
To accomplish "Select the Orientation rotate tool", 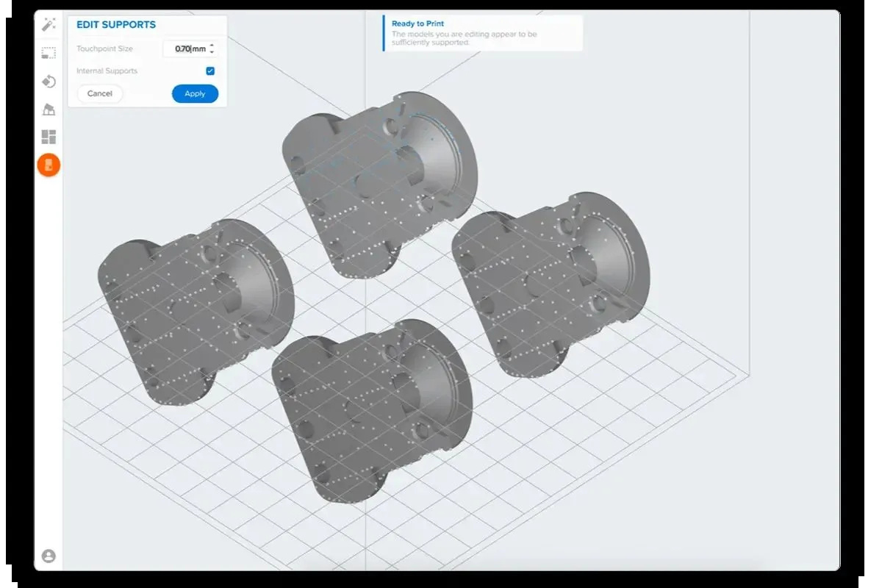I will [49, 81].
